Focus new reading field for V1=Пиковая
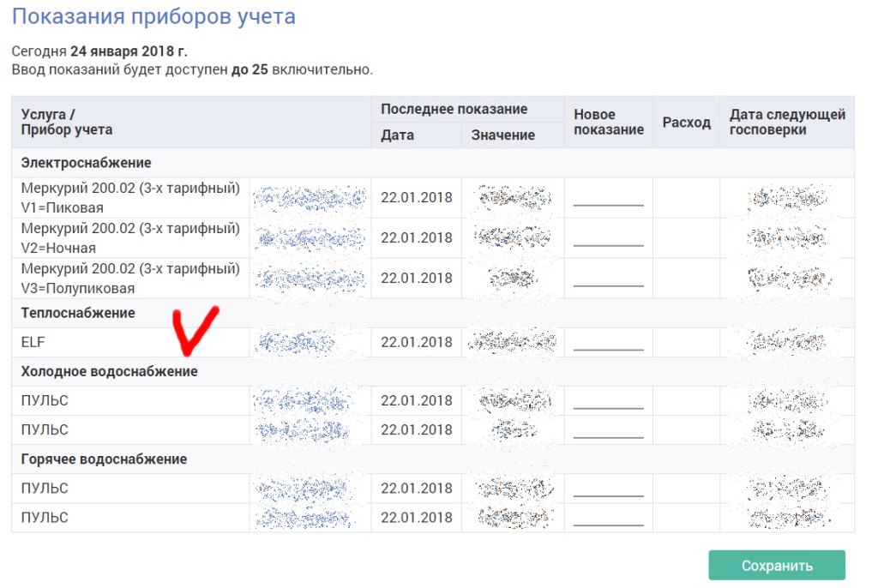The image size is (878, 588). [x=608, y=198]
